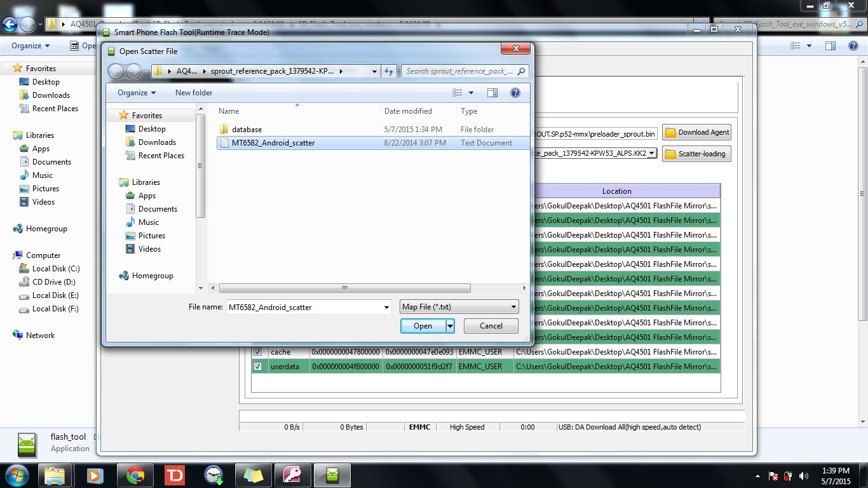
Task: Click the dialog sidebar vertical scrollbar
Action: click(200, 166)
